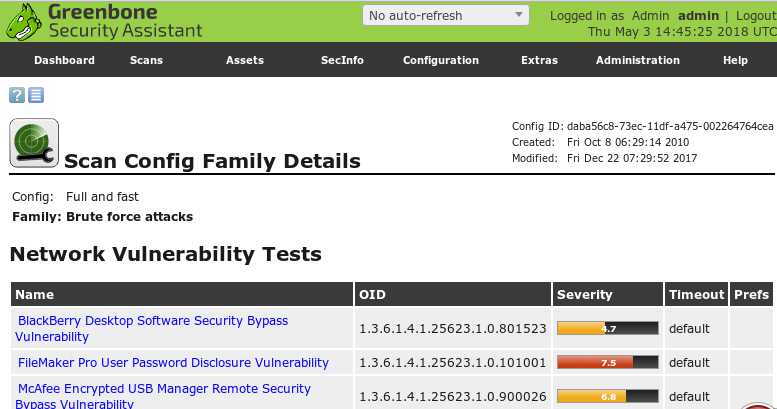The height and width of the screenshot is (409, 777).
Task: Open the Configuration menu
Action: (441, 60)
